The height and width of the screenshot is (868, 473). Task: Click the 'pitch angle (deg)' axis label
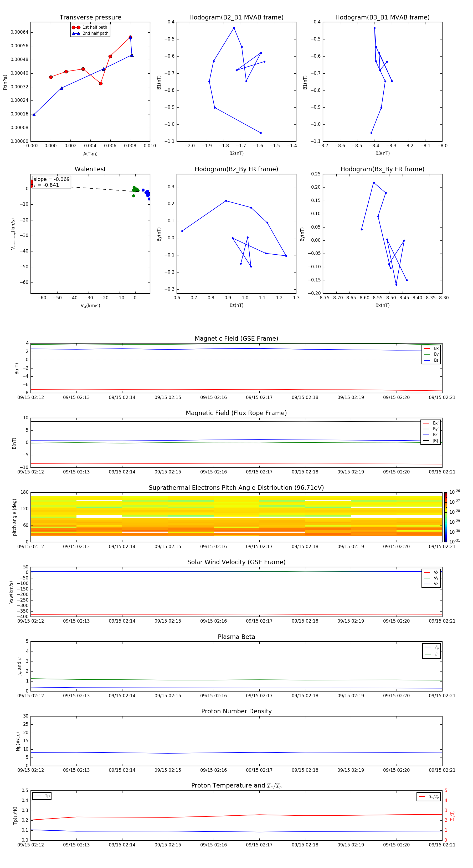pyautogui.click(x=14, y=517)
